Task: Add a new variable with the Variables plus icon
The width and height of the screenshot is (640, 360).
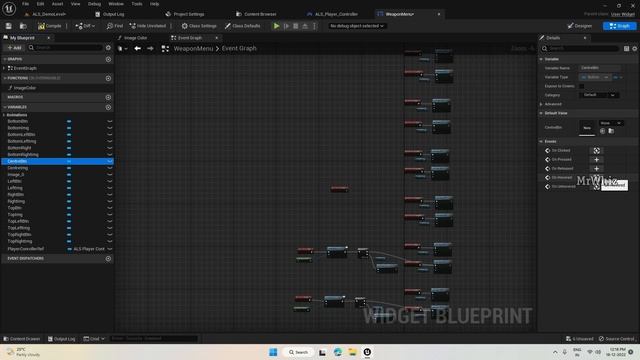Action: click(108, 107)
